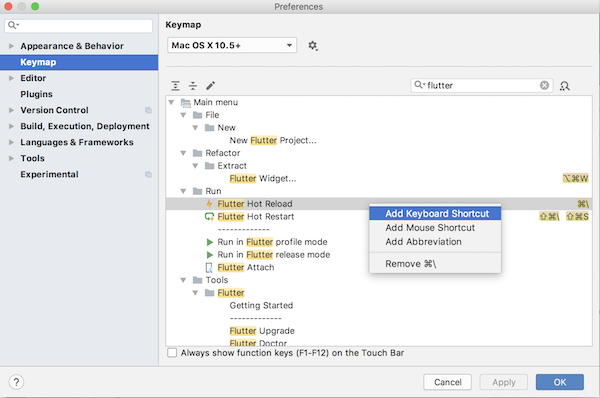Collapse the Refactor tree node arrow
This screenshot has height=398, width=600.
click(183, 153)
